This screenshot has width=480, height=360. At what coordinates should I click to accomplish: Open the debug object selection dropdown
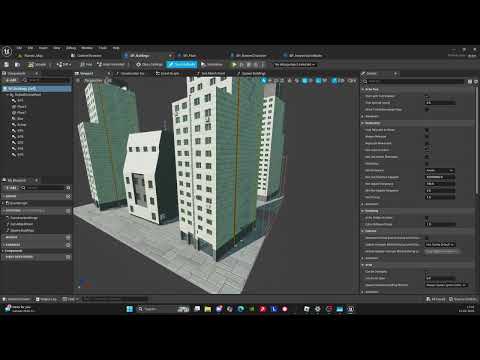pyautogui.click(x=295, y=65)
